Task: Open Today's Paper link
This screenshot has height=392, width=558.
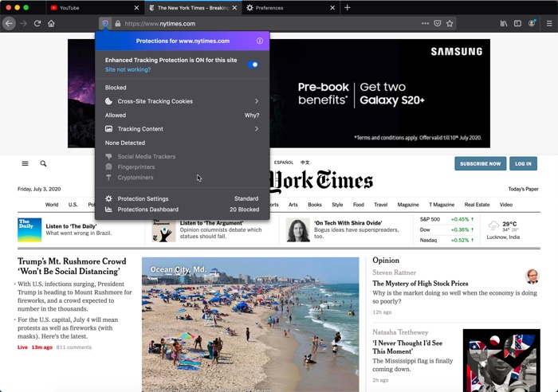Action: pyautogui.click(x=523, y=189)
